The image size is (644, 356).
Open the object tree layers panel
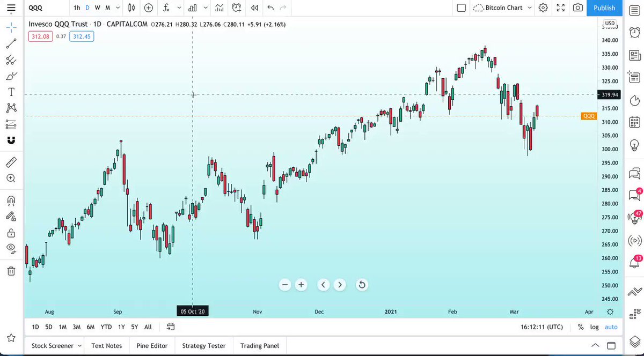tap(634, 340)
